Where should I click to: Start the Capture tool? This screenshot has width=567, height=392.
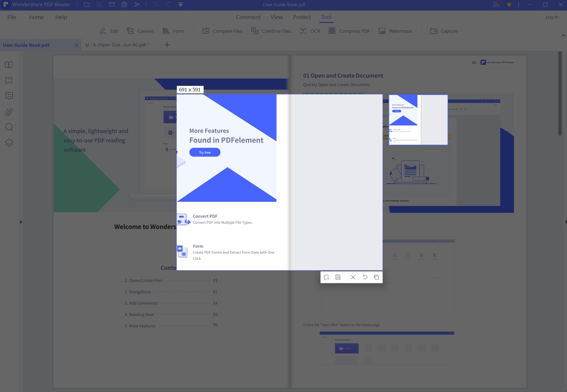(444, 31)
